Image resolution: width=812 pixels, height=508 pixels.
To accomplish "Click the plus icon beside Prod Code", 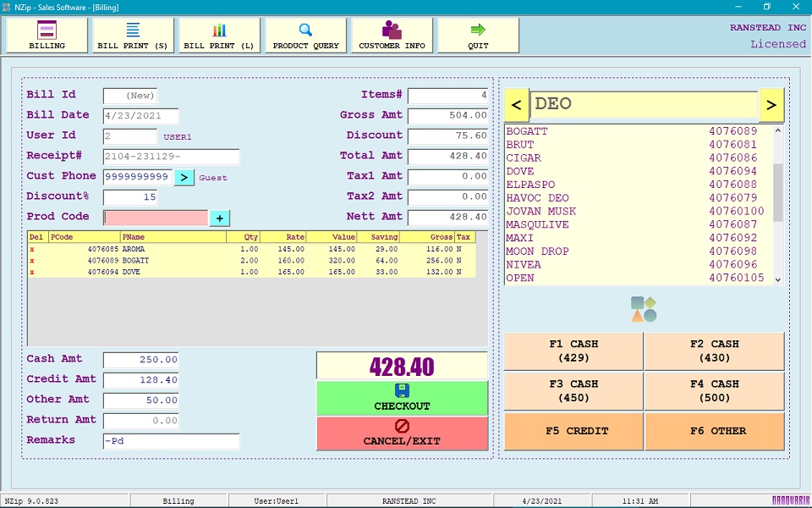I will pyautogui.click(x=218, y=218).
